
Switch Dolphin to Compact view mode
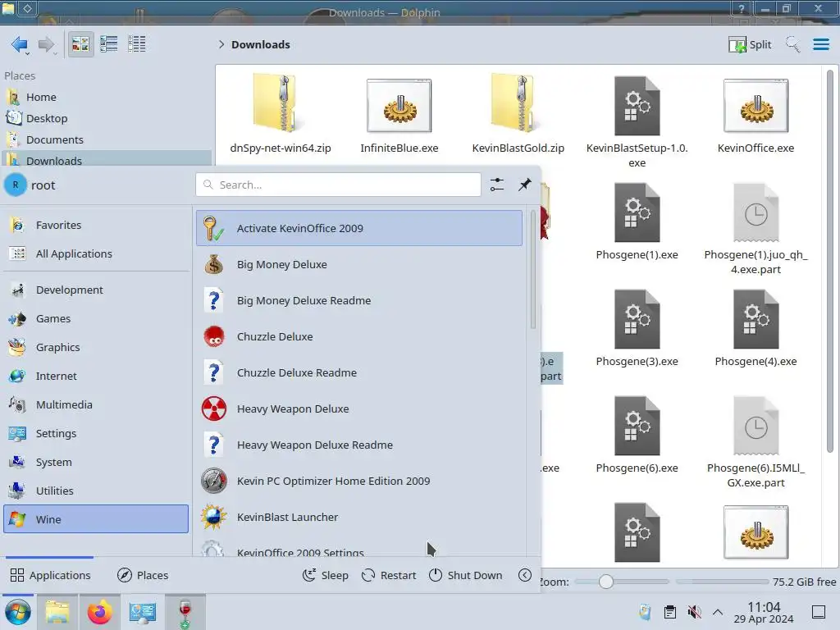click(x=109, y=44)
